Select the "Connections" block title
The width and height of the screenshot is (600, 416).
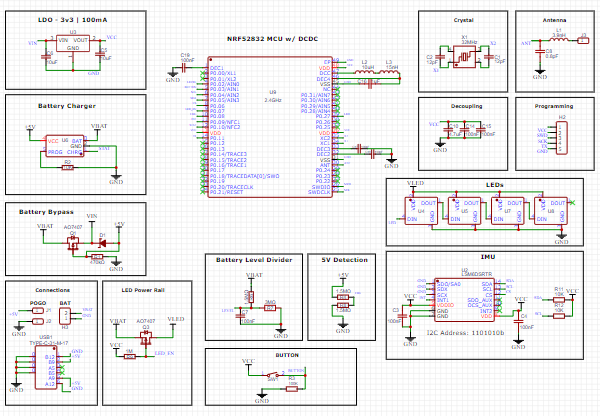pos(53,290)
